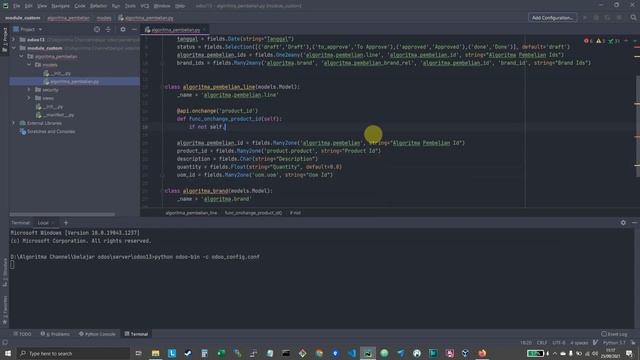Open Project panel gear options
The image size is (640, 360).
click(x=123, y=29)
